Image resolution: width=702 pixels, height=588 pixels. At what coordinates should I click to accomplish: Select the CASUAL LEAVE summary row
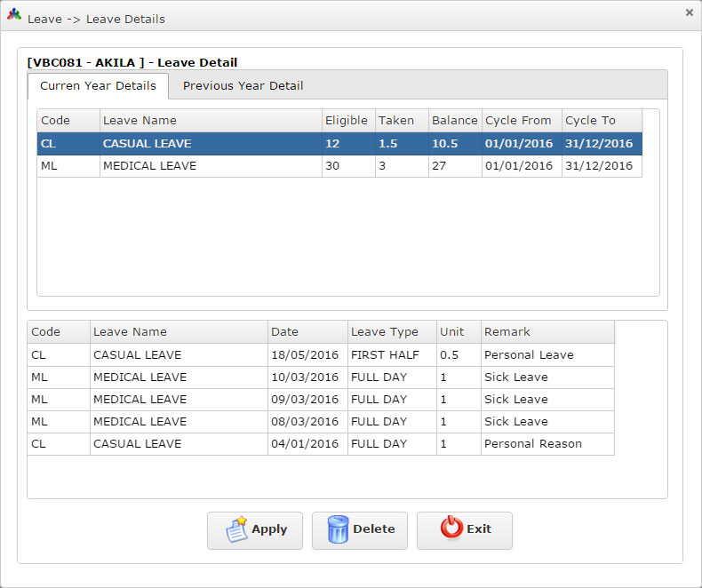338,144
